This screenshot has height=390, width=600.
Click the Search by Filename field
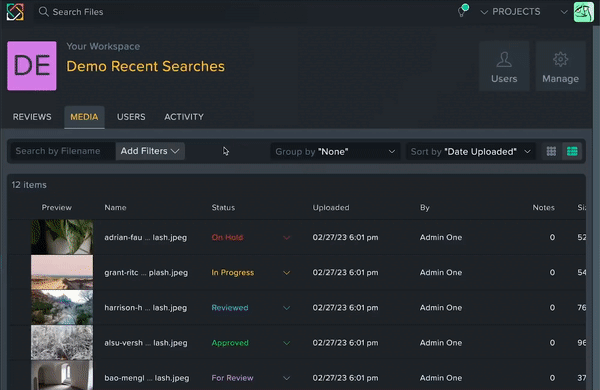62,151
